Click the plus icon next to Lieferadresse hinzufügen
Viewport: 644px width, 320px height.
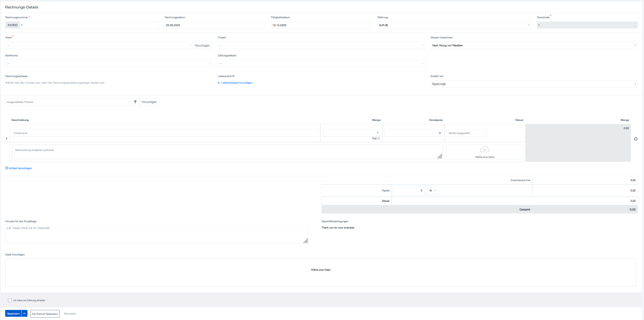point(219,83)
